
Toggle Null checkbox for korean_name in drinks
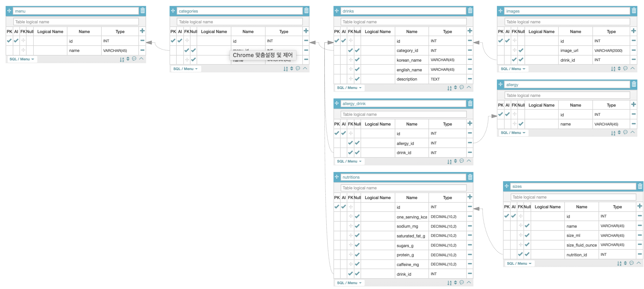click(357, 60)
